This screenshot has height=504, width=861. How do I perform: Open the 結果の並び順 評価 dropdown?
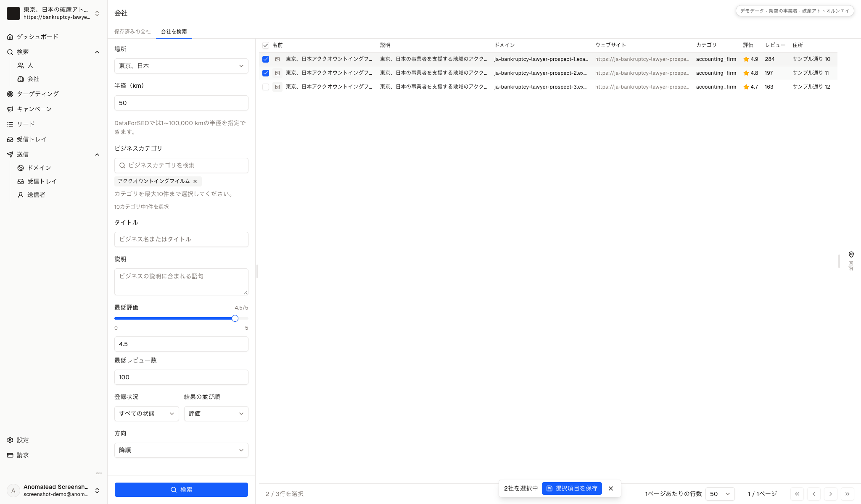pyautogui.click(x=216, y=414)
